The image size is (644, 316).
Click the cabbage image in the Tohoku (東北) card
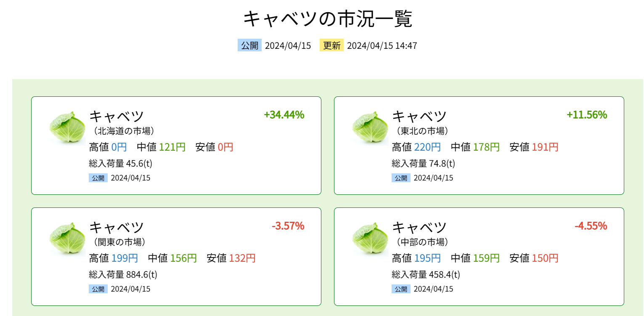pos(370,127)
